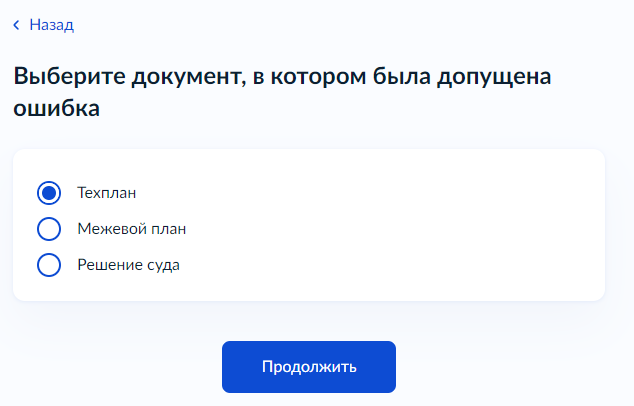Return to previous step with left chevron
Screen dimensions: 634x406
pos(16,25)
